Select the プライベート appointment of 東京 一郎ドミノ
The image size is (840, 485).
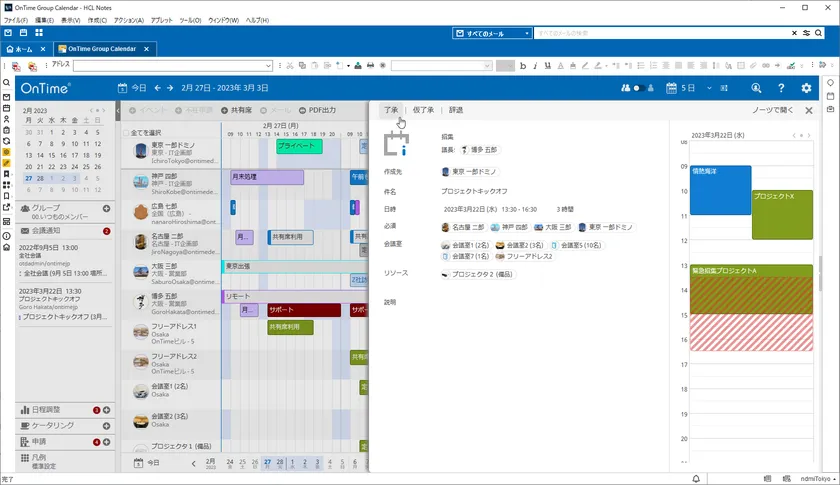(x=299, y=146)
